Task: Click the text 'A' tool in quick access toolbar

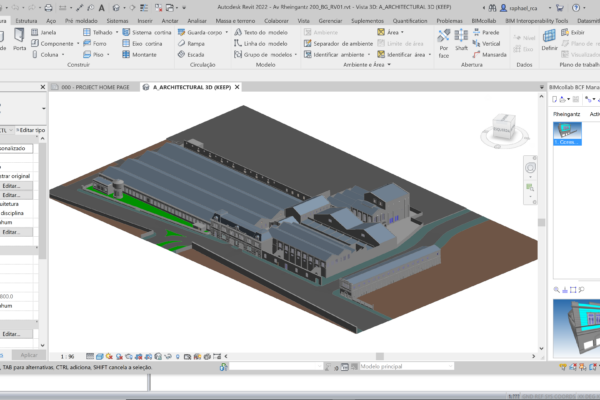Action: 102,8
